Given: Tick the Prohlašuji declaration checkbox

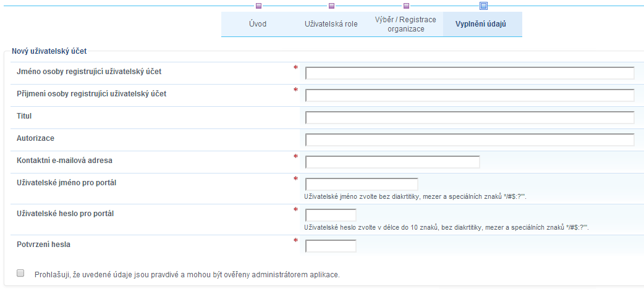Looking at the screenshot, I should tap(20, 273).
